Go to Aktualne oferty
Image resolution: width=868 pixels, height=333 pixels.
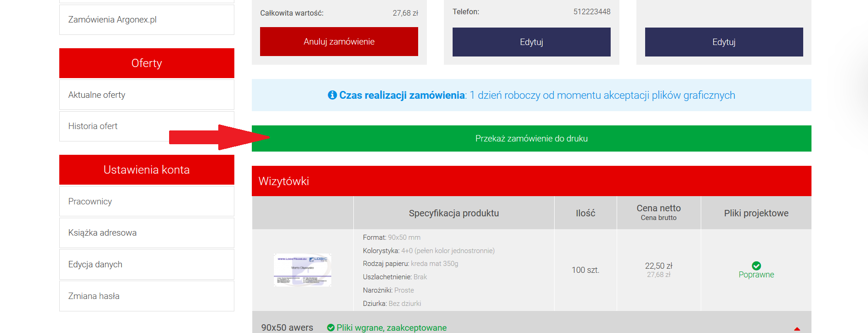pos(147,95)
